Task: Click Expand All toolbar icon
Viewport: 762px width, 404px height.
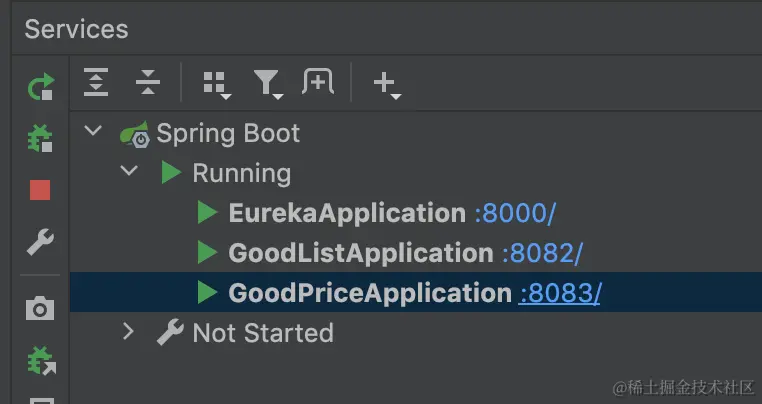Action: 96,82
